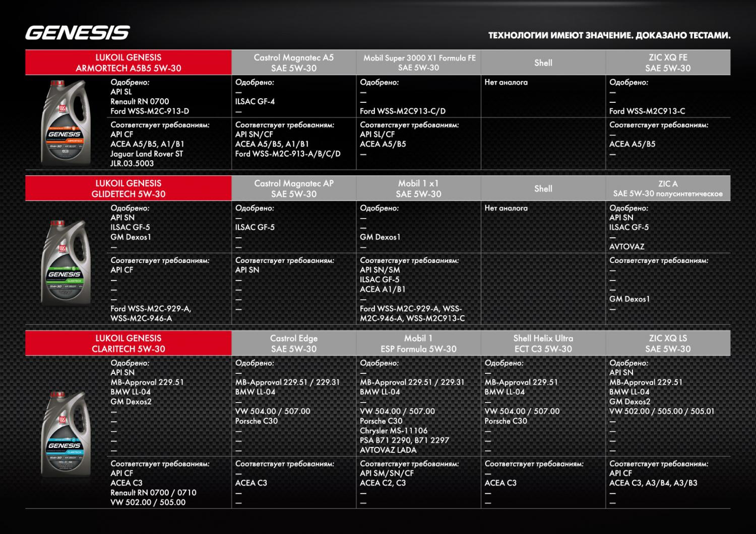Click 'VW 502.00 / 505.00' in the Claritech column
This screenshot has height=534, width=756.
(x=148, y=502)
